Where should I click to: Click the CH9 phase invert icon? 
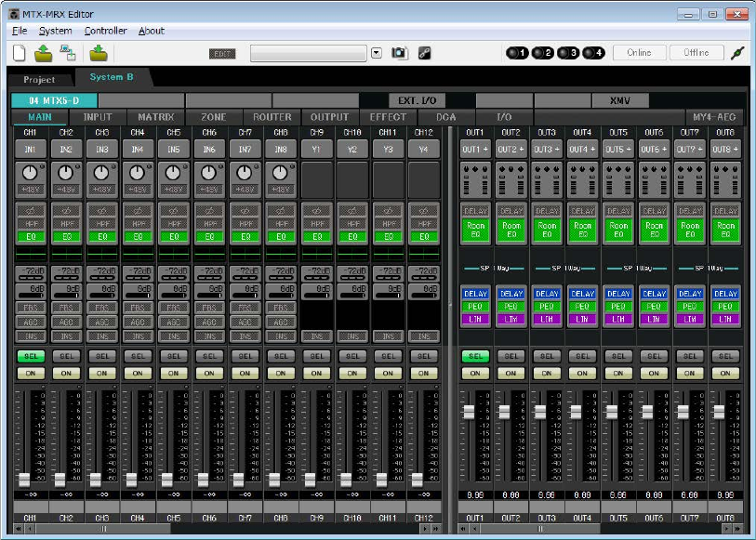click(x=317, y=211)
